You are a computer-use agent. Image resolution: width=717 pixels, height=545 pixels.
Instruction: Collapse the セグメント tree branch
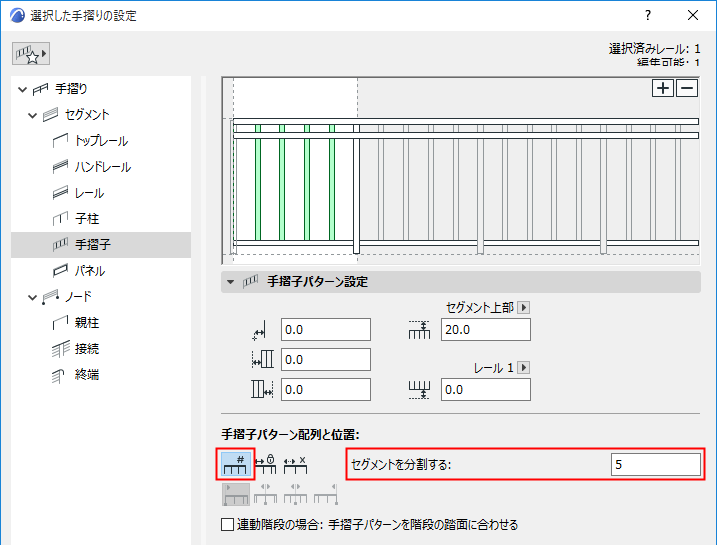click(x=32, y=115)
